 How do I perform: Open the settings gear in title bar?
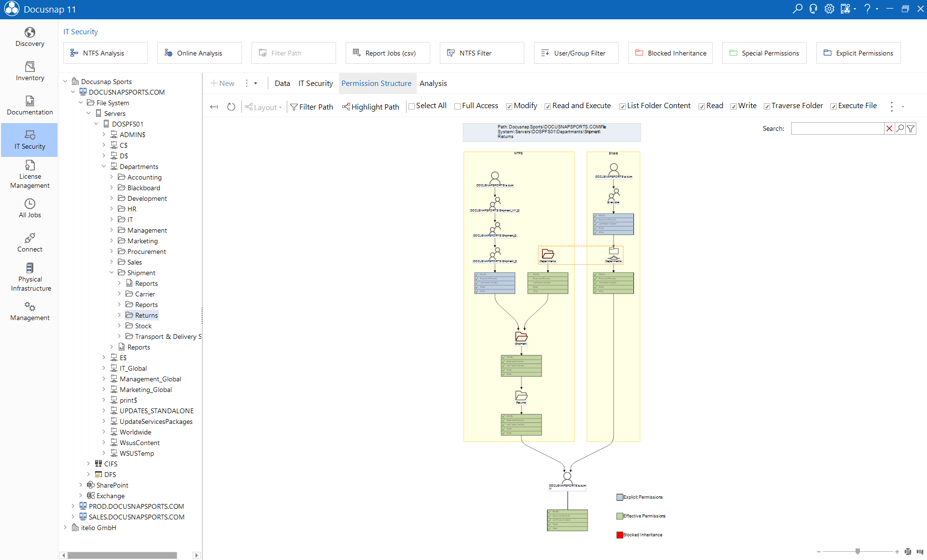[829, 9]
